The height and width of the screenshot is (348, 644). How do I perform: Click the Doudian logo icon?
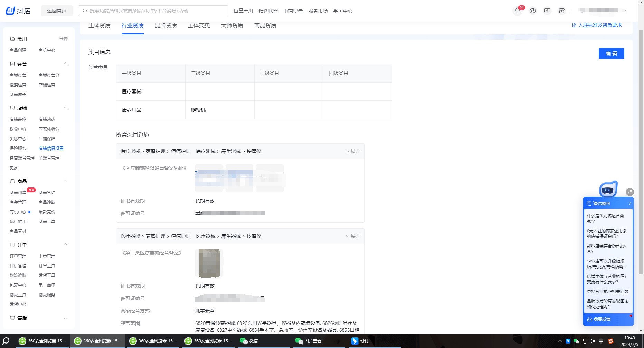click(10, 11)
